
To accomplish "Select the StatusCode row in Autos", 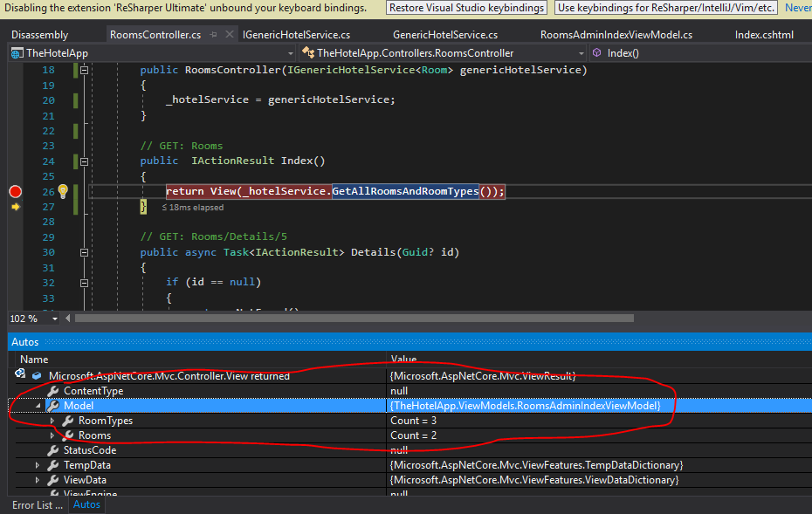I will [410, 450].
